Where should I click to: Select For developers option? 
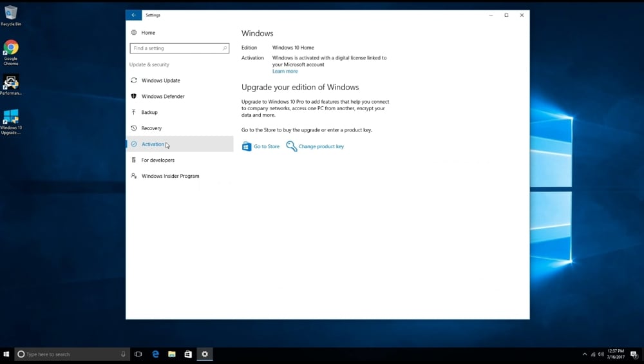coord(158,160)
